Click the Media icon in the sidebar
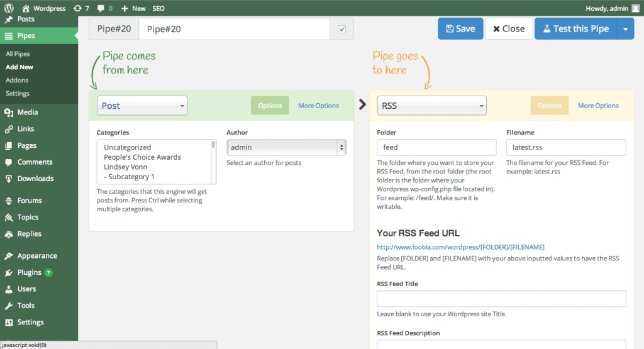The height and width of the screenshot is (349, 644). (x=9, y=113)
